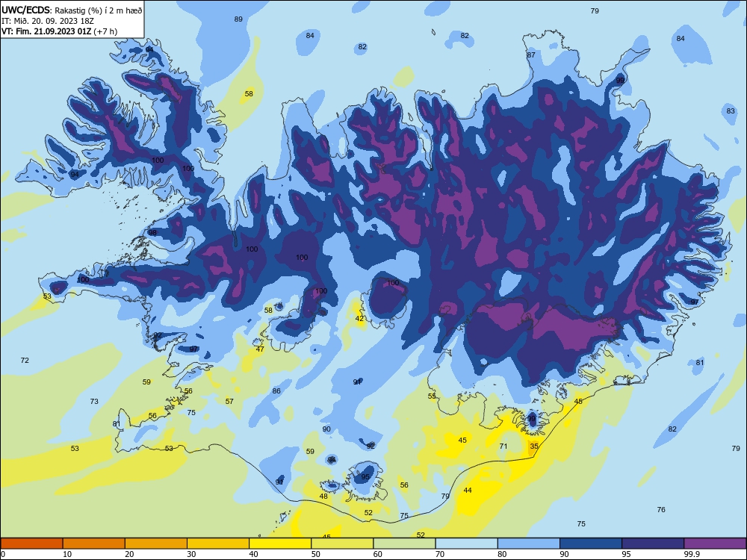
Task: Click the humidity value '76' on map
Action: pyautogui.click(x=661, y=509)
